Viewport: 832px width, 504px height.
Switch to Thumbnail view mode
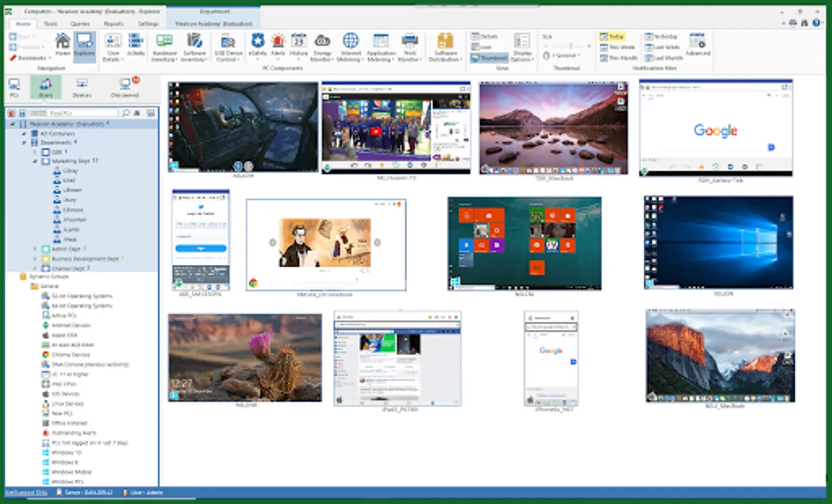489,58
